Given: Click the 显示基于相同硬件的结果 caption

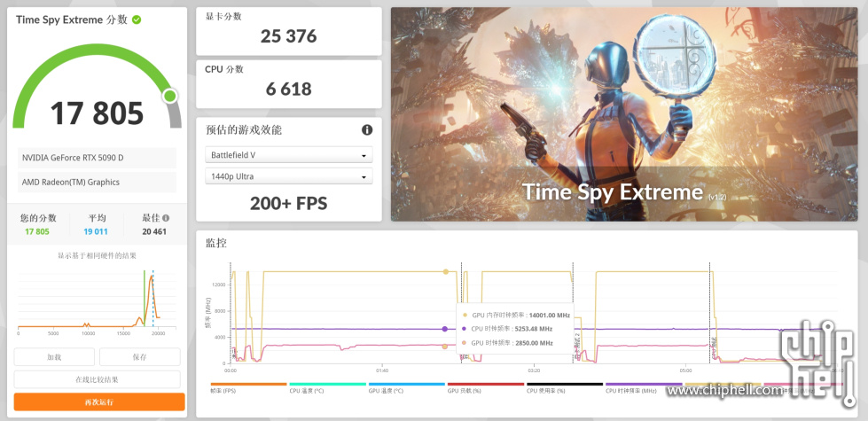Looking at the screenshot, I should 97,256.
